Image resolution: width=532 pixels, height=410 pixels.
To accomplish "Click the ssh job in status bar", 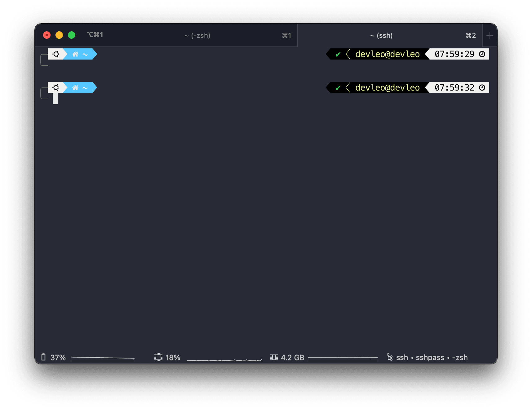I will pyautogui.click(x=402, y=358).
